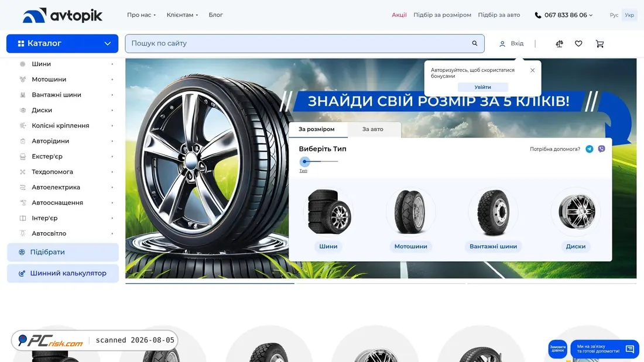Click the Диски sidebar category icon
Screen dimensions: 644x362
(x=23, y=110)
